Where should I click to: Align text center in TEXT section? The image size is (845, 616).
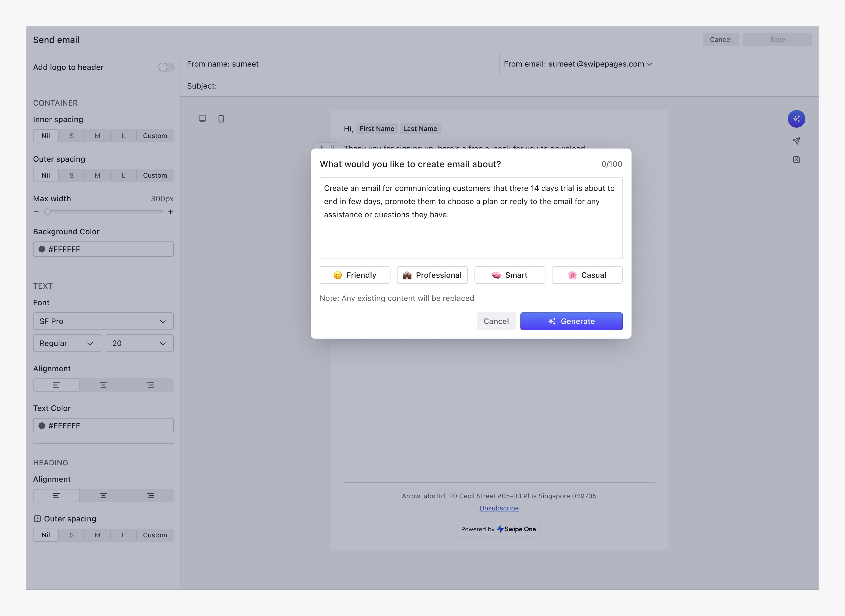pyautogui.click(x=103, y=385)
